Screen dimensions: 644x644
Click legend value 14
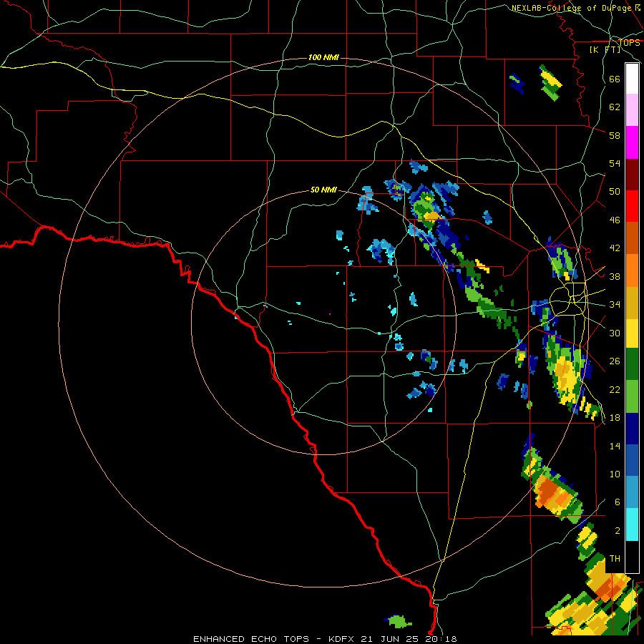click(615, 446)
